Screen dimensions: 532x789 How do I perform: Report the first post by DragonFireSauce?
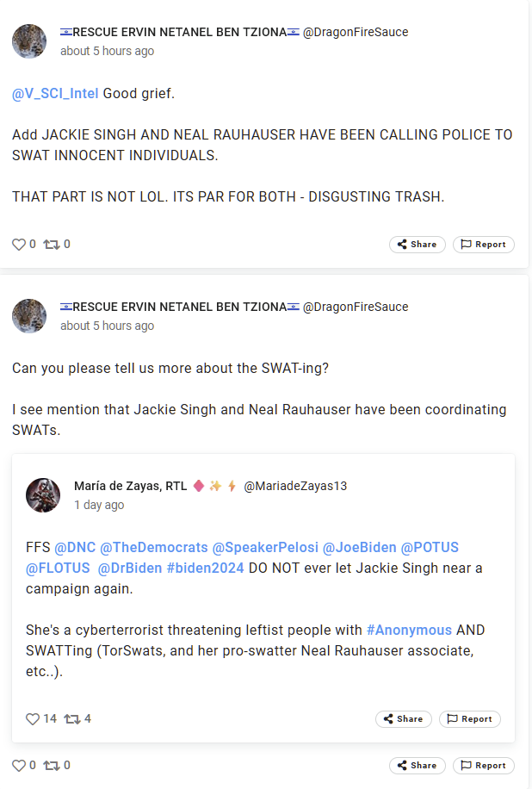pyautogui.click(x=483, y=245)
